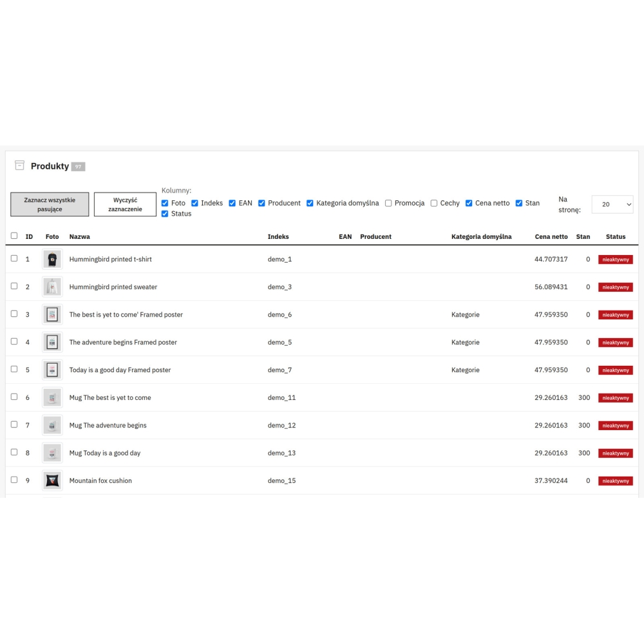This screenshot has width=644, height=644.
Task: Check the select-all checkbox in table header
Action: (x=14, y=236)
